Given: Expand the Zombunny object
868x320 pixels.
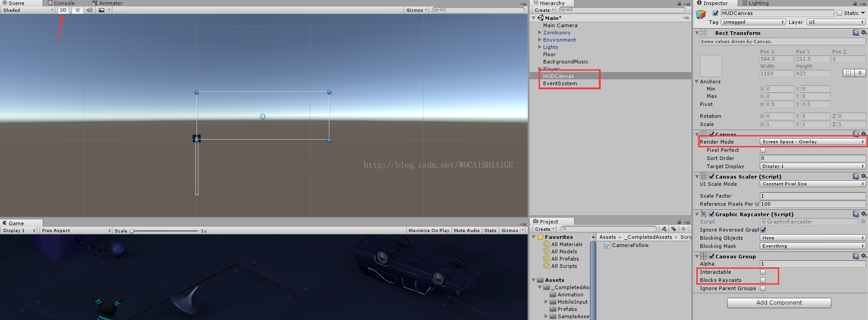Looking at the screenshot, I should (540, 33).
